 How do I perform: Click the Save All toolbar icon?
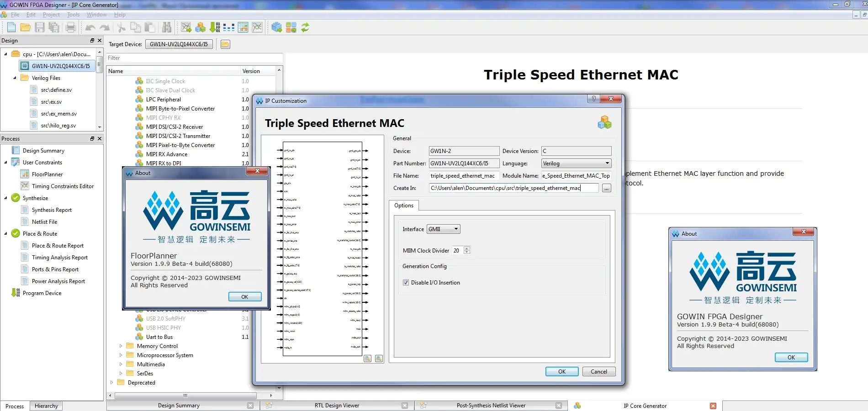54,27
